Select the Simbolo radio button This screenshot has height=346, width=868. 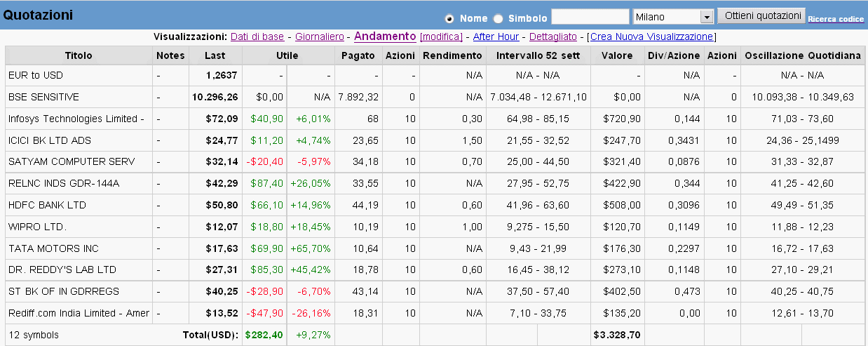[498, 18]
